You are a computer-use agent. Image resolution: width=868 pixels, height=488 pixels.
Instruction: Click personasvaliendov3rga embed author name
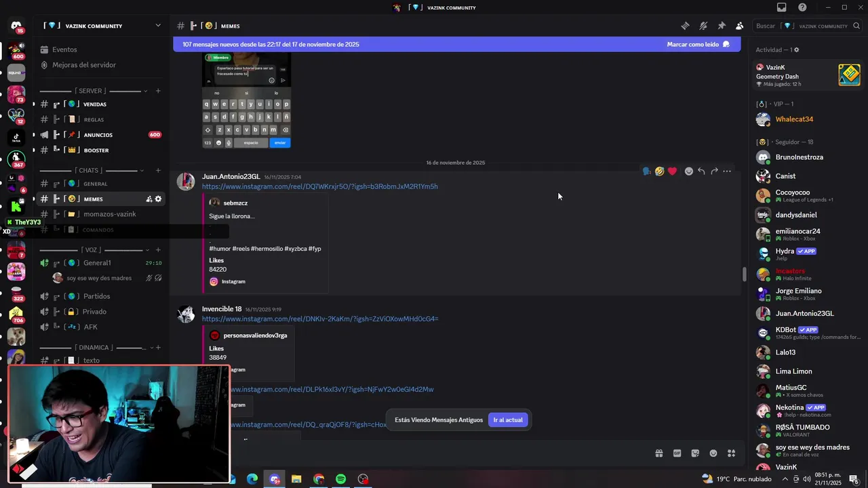255,335
